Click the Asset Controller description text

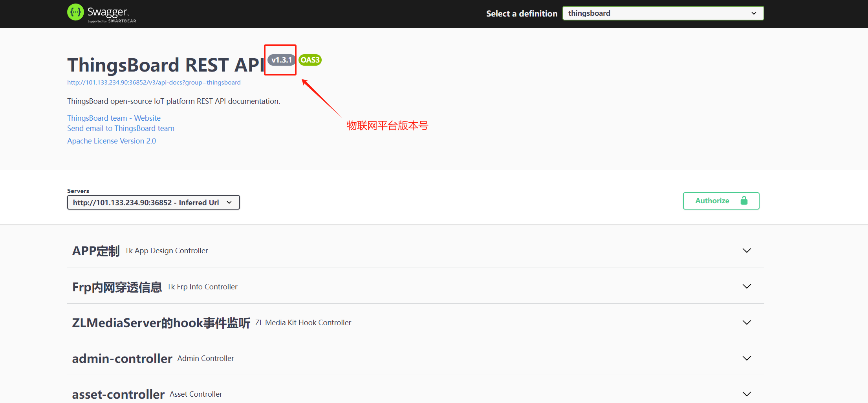click(196, 394)
